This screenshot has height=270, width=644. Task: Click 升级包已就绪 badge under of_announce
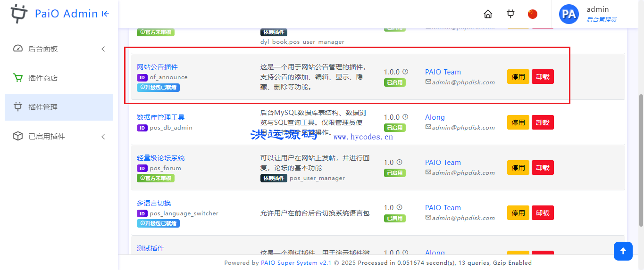158,87
